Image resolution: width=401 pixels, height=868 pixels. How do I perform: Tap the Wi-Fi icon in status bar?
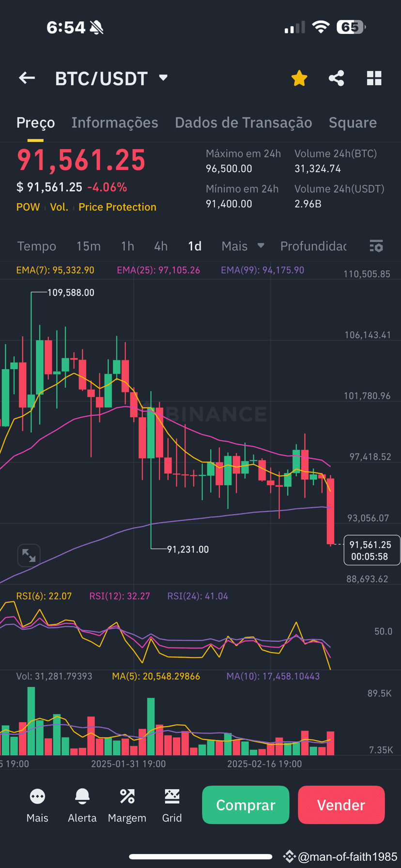(321, 27)
